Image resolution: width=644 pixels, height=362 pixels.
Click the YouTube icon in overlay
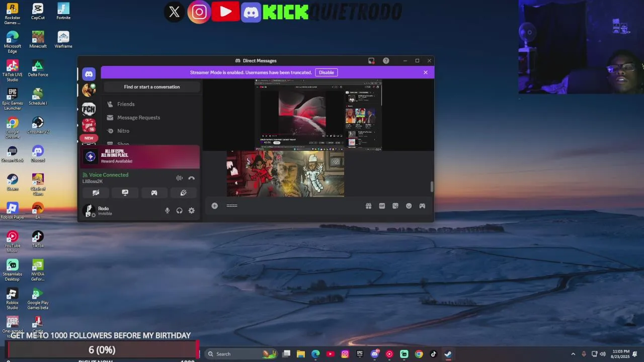(225, 12)
